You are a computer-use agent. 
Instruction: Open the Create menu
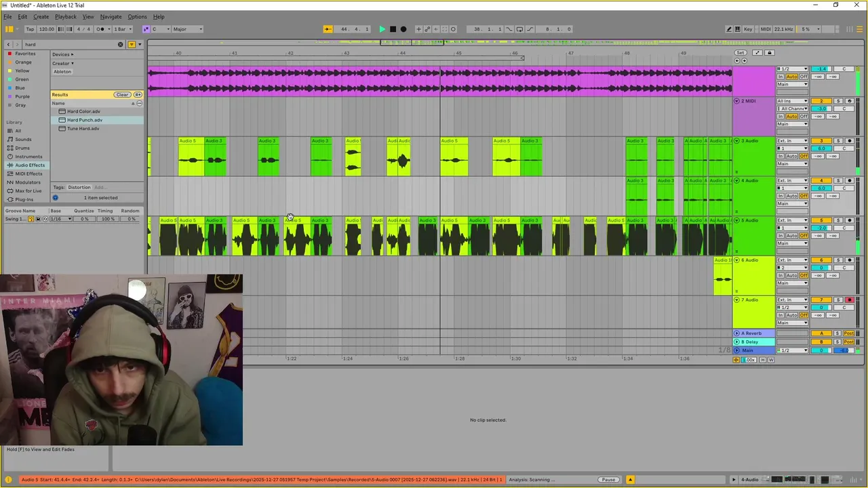click(41, 16)
